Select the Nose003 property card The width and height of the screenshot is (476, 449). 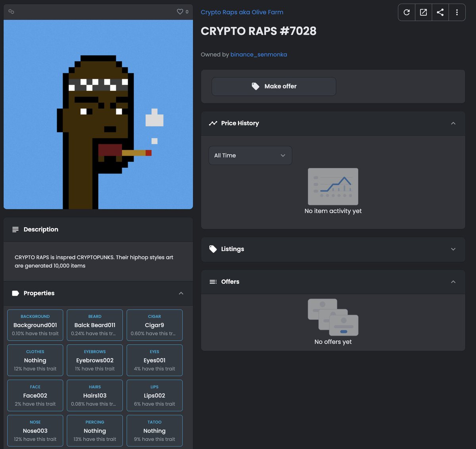click(35, 431)
